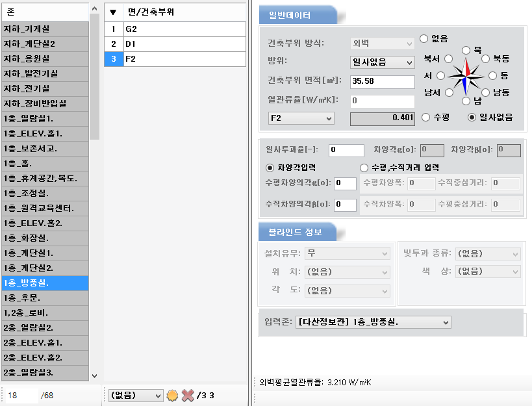Select zone 1층_화장실. in the list
The height and width of the screenshot is (406, 532).
[44, 237]
